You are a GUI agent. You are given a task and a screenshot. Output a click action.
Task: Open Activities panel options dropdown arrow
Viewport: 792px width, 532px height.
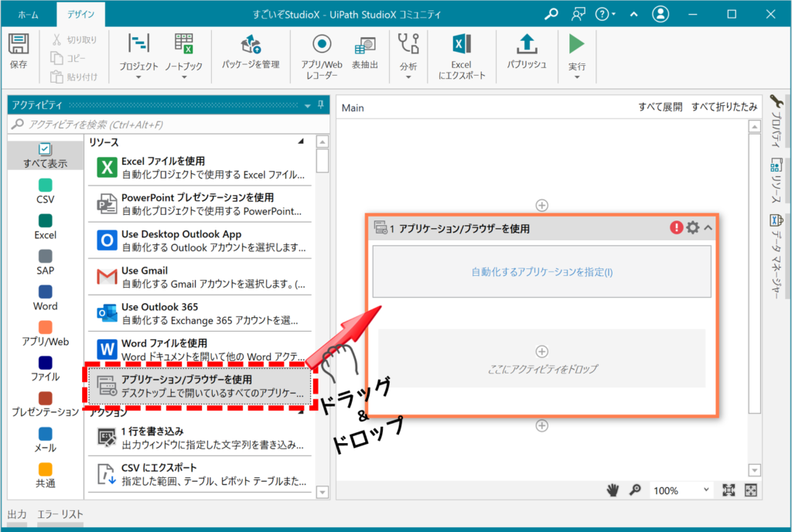point(307,105)
